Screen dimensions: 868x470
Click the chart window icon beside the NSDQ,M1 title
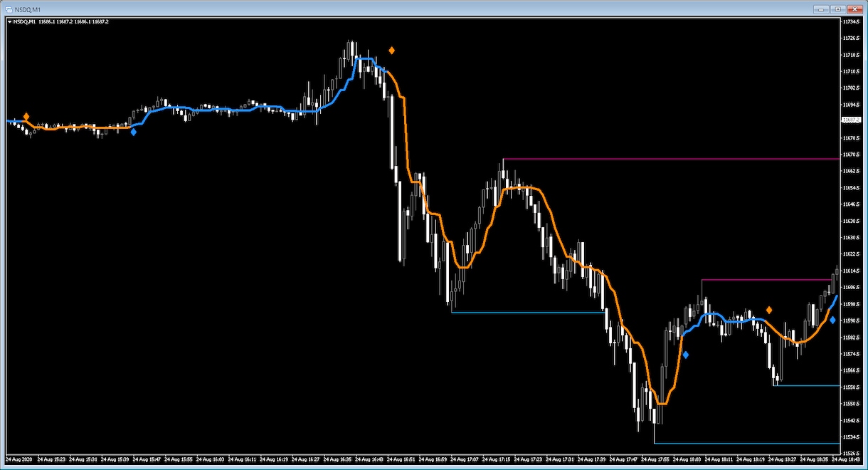pyautogui.click(x=9, y=9)
